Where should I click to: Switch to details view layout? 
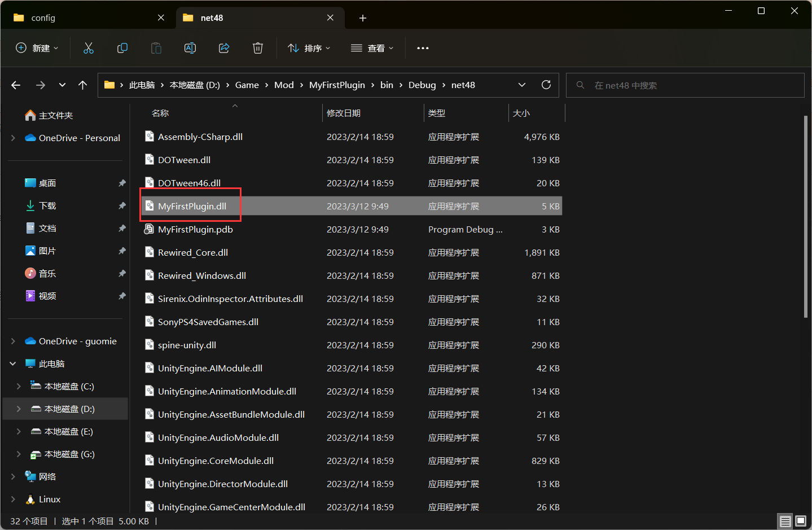(x=785, y=521)
